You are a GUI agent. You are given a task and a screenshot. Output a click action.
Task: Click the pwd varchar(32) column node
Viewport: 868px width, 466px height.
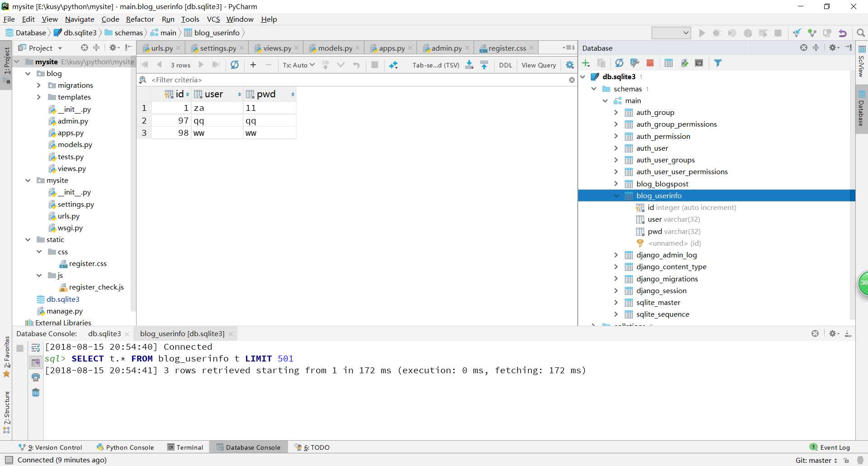[674, 231]
